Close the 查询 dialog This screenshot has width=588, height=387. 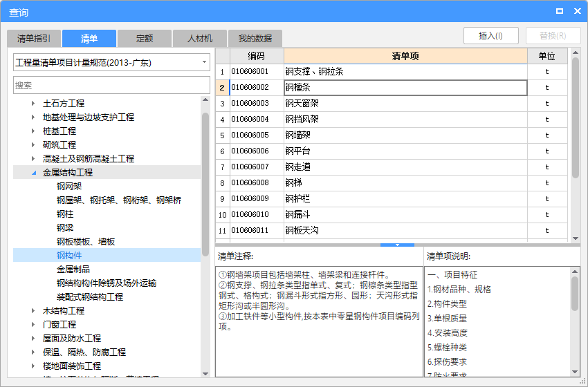click(578, 11)
